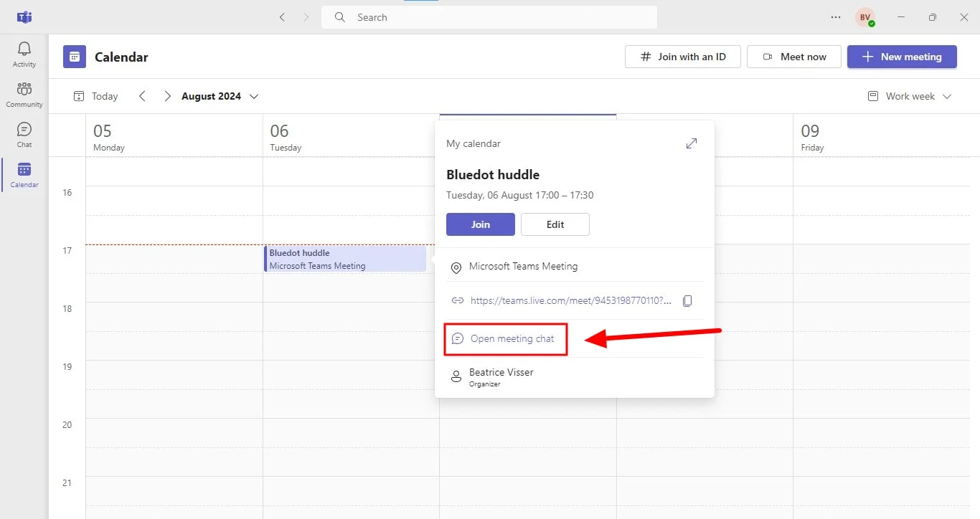980x519 pixels.
Task: Go to next week in calendar
Action: 167,96
